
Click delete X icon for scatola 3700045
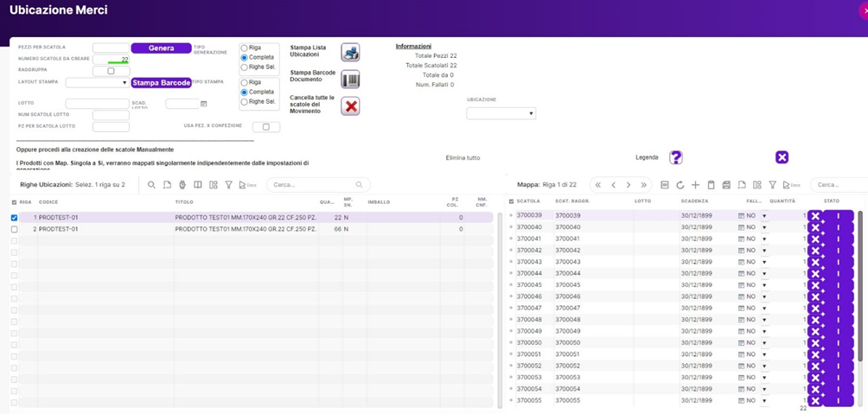[x=815, y=285]
